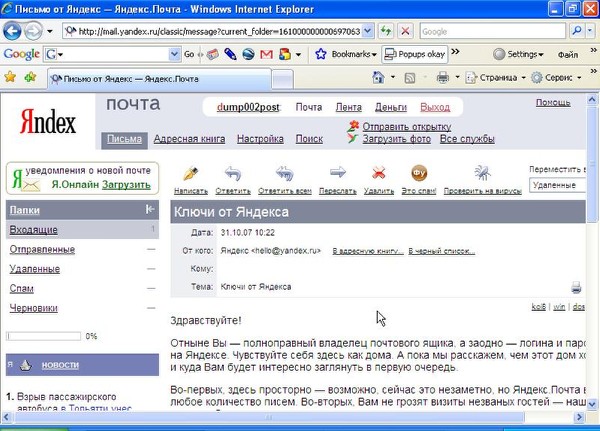Image resolution: width=600 pixels, height=431 pixels.
Task: Open the Удаленные folder
Action: pyautogui.click(x=35, y=269)
